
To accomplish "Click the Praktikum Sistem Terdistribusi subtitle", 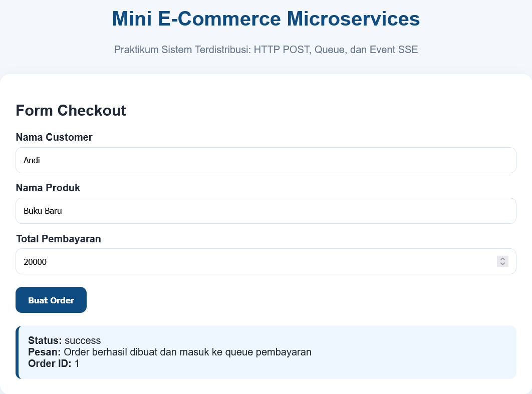I will 265,50.
